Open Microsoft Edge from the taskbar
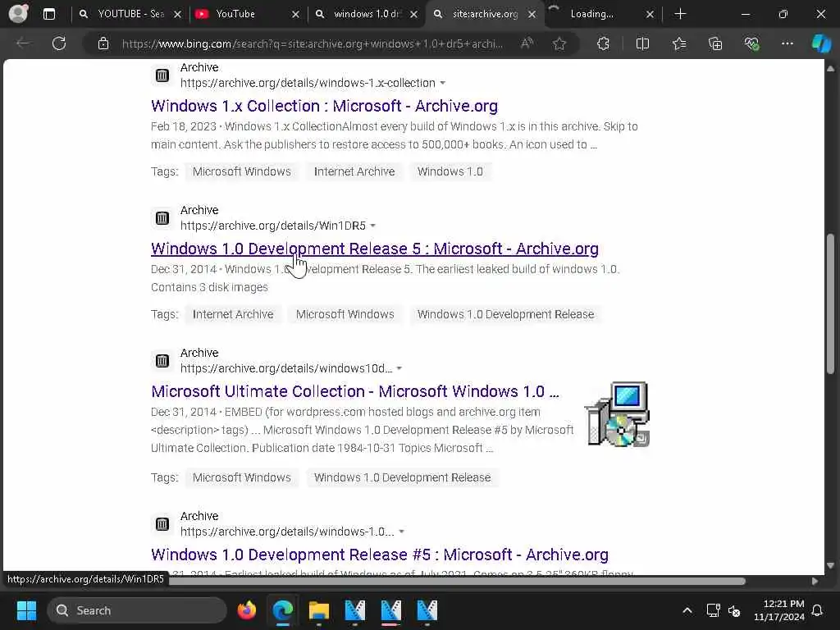Screen dimensions: 840x630 283,610
